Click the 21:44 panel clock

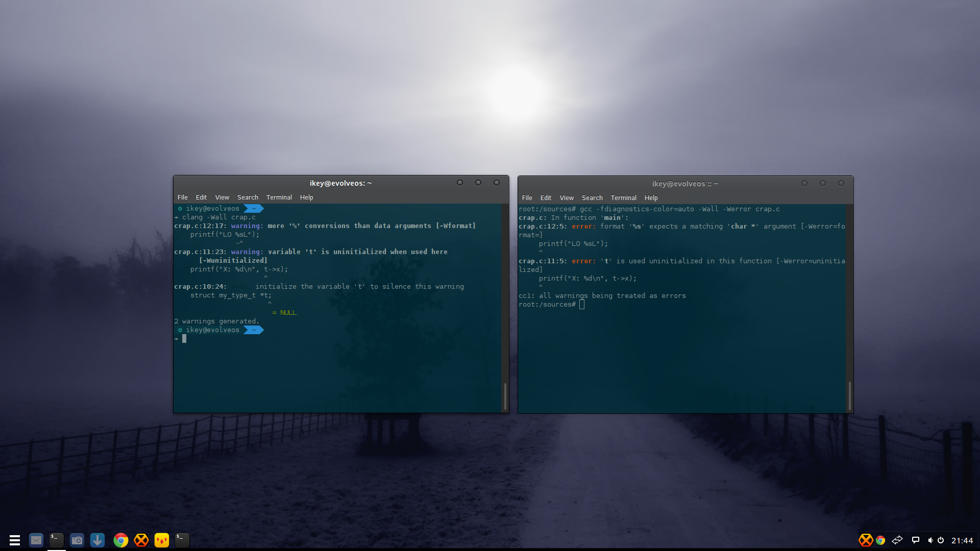click(962, 540)
